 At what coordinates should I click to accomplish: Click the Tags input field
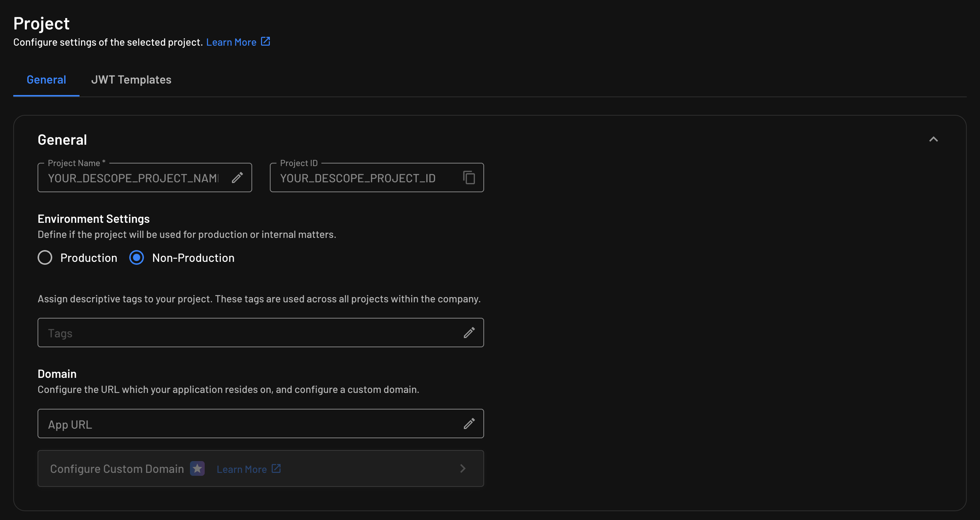[x=228, y=332]
